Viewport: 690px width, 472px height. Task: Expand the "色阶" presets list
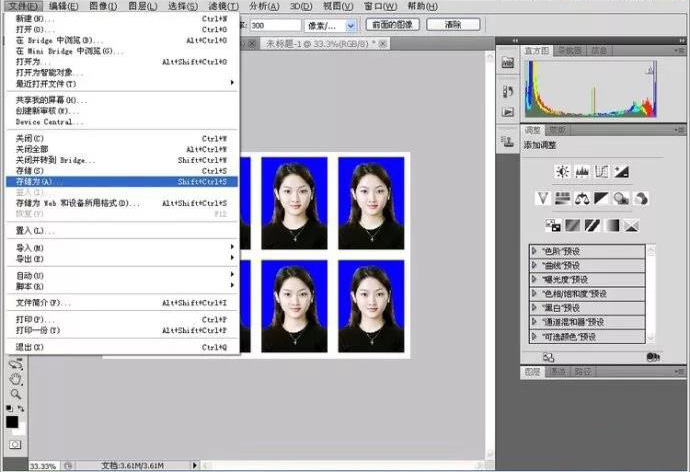point(535,251)
